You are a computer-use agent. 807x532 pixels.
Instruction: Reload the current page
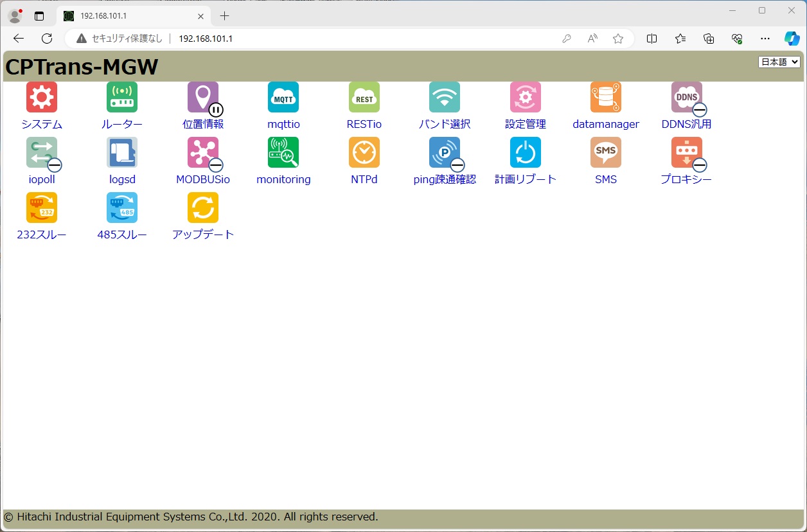(47, 39)
